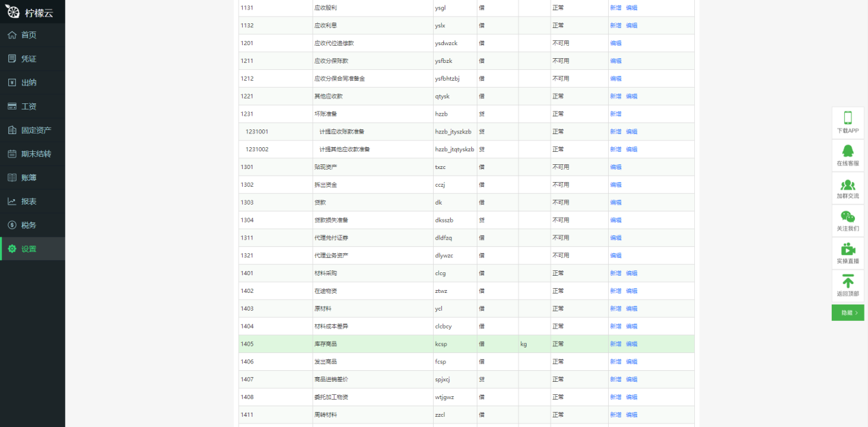This screenshot has height=427, width=868.
Task: Open the 工资 sidebar menu
Action: [29, 107]
